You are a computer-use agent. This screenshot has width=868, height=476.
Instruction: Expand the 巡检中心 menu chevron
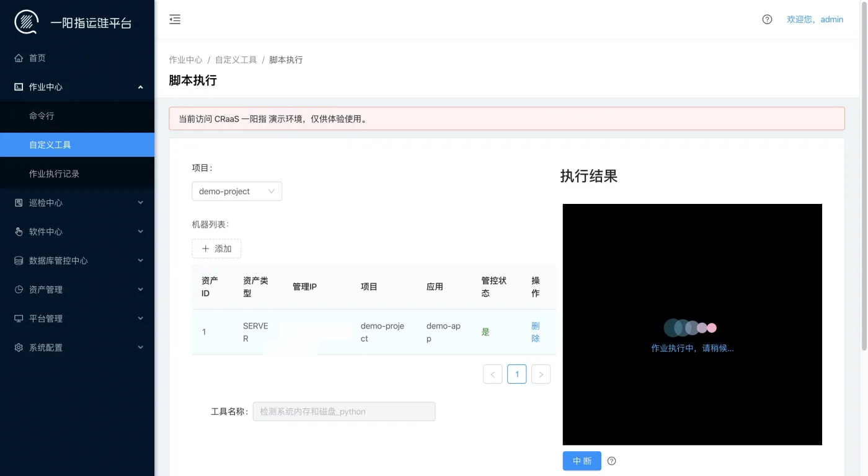click(140, 203)
